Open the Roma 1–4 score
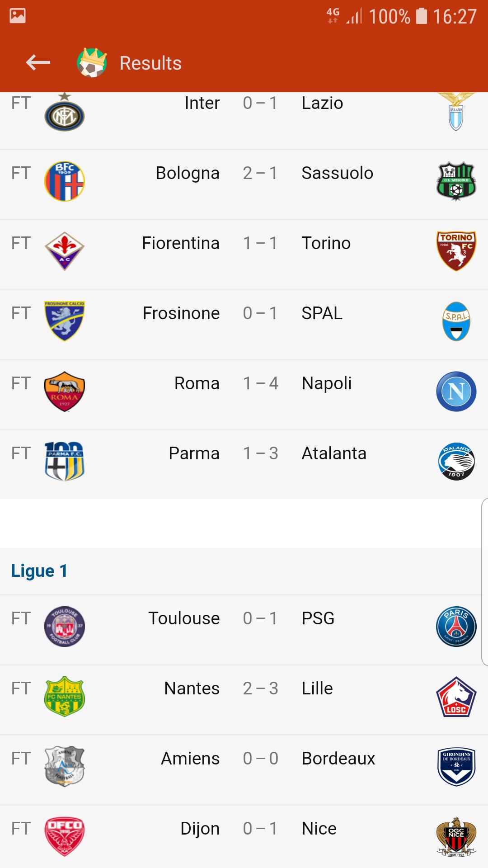This screenshot has width=488, height=868. click(x=260, y=383)
